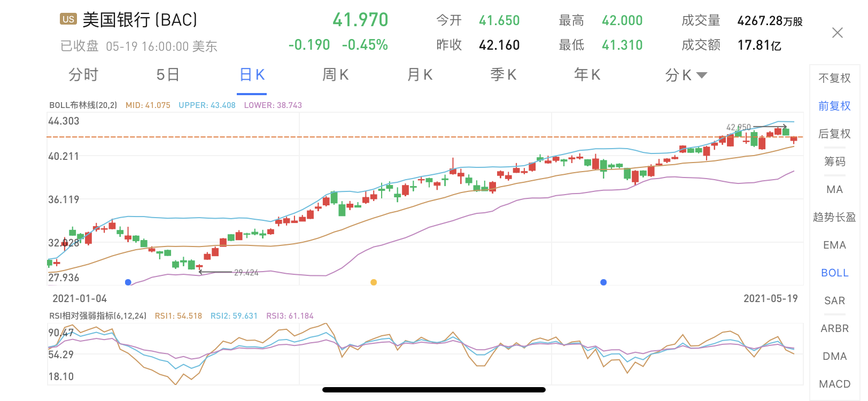868x401 pixels.
Task: Select 不复权 price adjustment option
Action: tap(834, 78)
